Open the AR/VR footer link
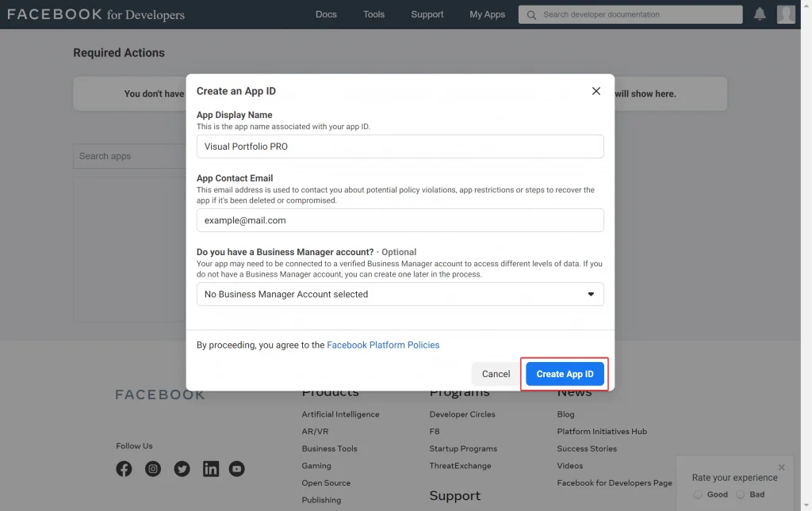The image size is (812, 511). (315, 431)
